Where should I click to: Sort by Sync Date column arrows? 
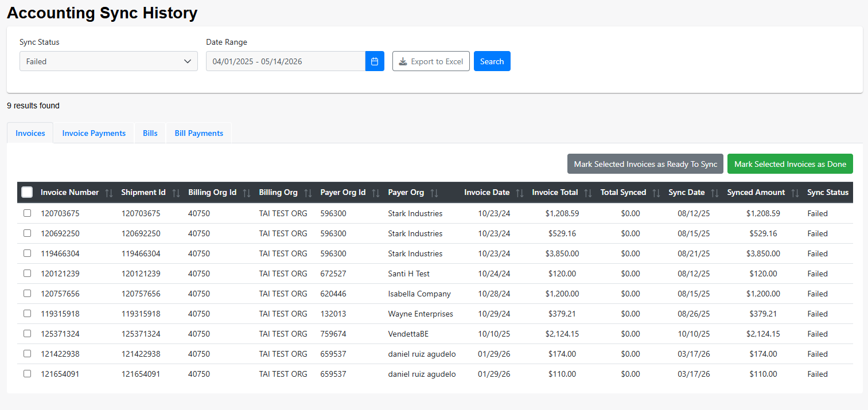(x=715, y=193)
